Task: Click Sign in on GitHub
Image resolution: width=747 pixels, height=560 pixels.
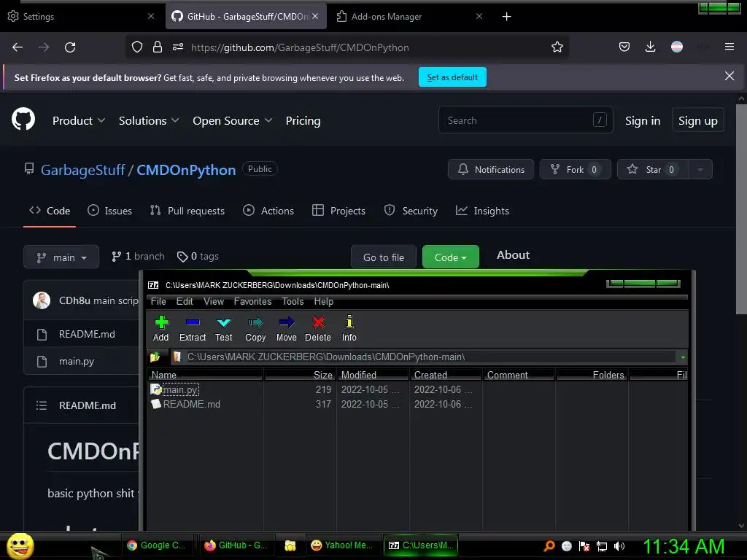Action: click(642, 121)
